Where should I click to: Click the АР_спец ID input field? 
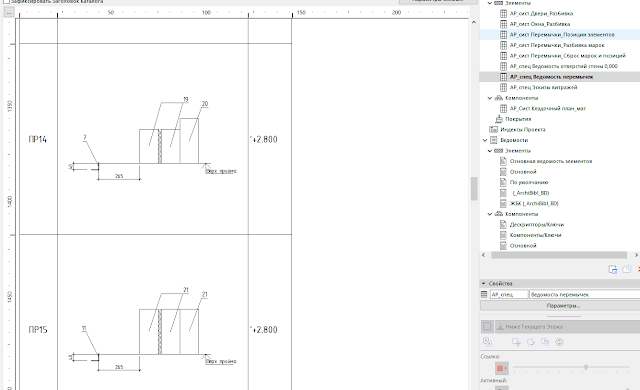(x=509, y=294)
